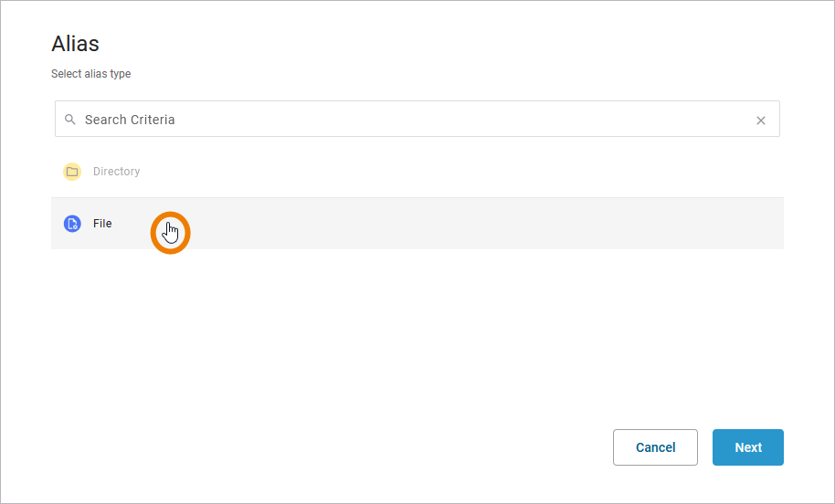Click right end of highlighted File row
Image resolution: width=835 pixels, height=504 pixels.
[x=749, y=224]
